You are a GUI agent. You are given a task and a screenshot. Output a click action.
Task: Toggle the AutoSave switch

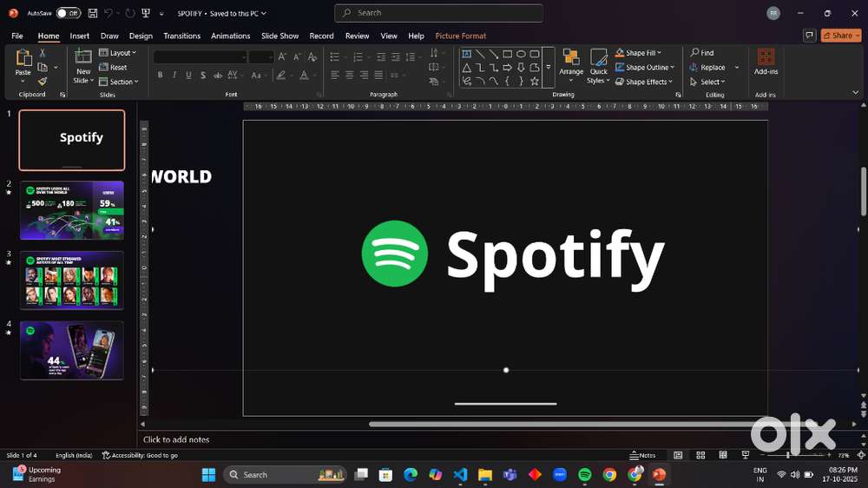click(68, 13)
